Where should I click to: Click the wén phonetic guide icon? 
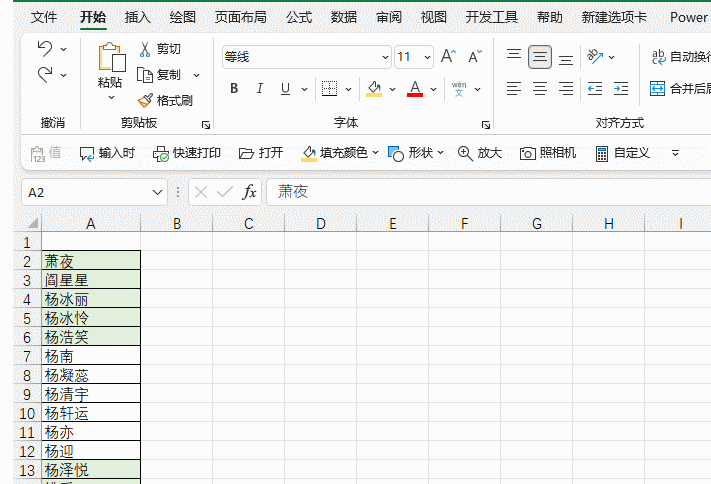tap(459, 88)
